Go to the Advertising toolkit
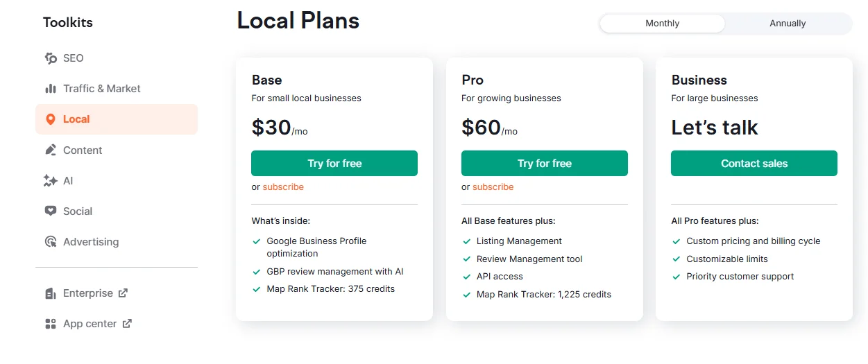This screenshot has height=364, width=868. [x=91, y=242]
